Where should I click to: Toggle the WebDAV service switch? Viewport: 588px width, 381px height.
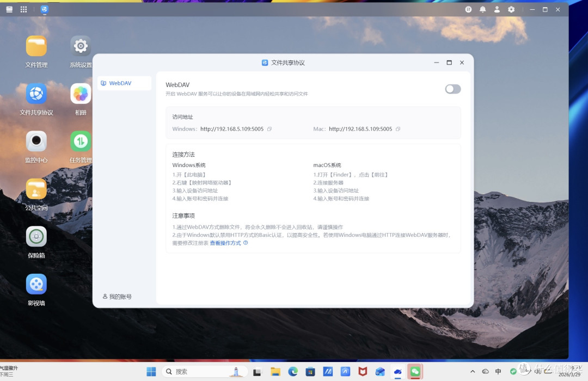pyautogui.click(x=452, y=89)
